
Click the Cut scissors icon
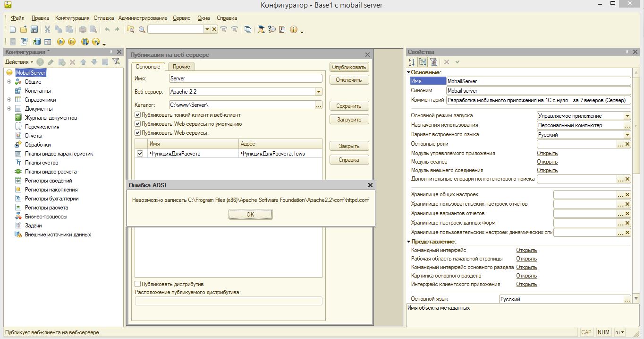tap(48, 29)
